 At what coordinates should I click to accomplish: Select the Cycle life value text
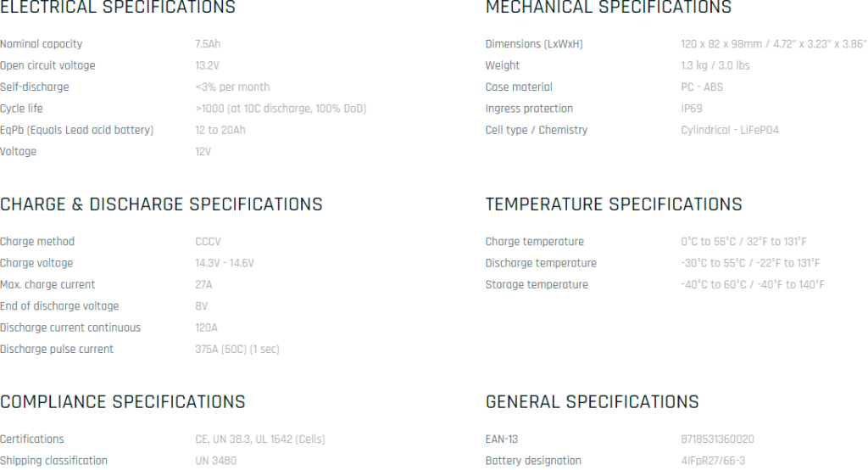tap(281, 109)
